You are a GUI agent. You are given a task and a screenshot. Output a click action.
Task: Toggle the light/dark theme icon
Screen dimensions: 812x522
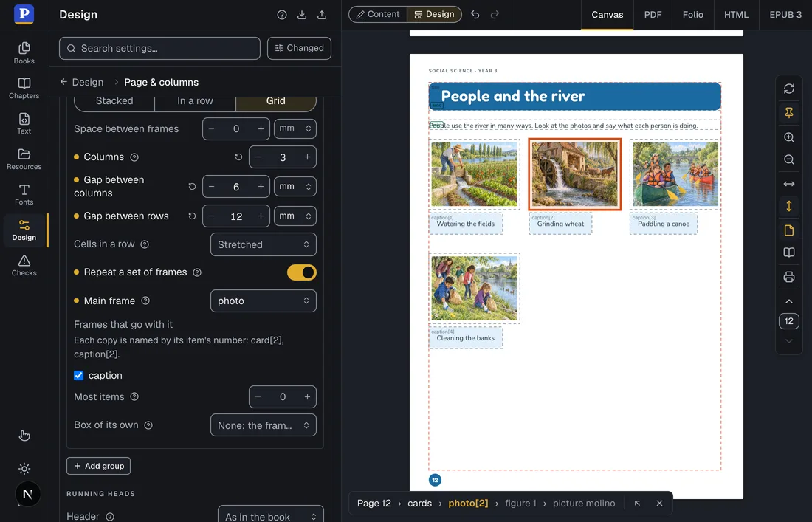(x=24, y=469)
